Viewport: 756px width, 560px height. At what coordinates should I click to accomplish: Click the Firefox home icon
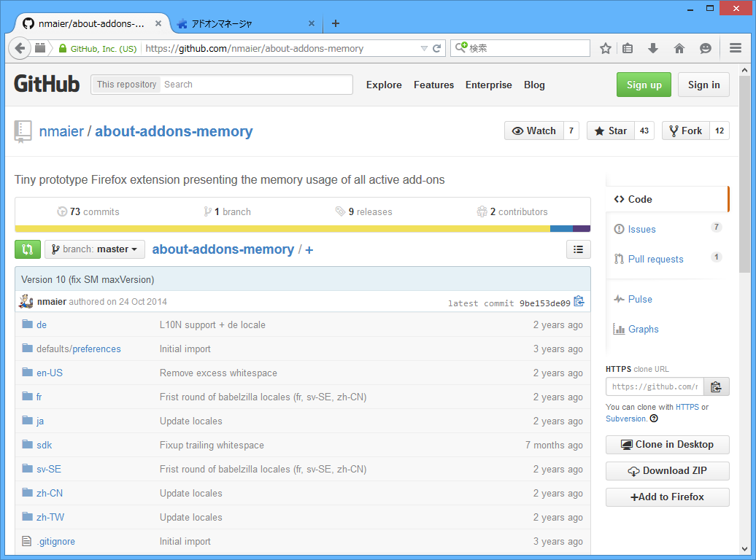click(x=679, y=47)
